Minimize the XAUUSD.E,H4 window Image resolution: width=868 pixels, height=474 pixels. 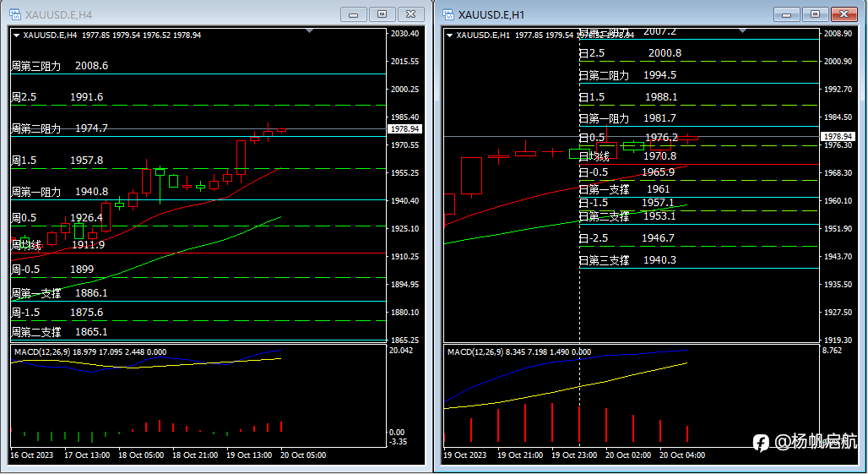pos(353,14)
